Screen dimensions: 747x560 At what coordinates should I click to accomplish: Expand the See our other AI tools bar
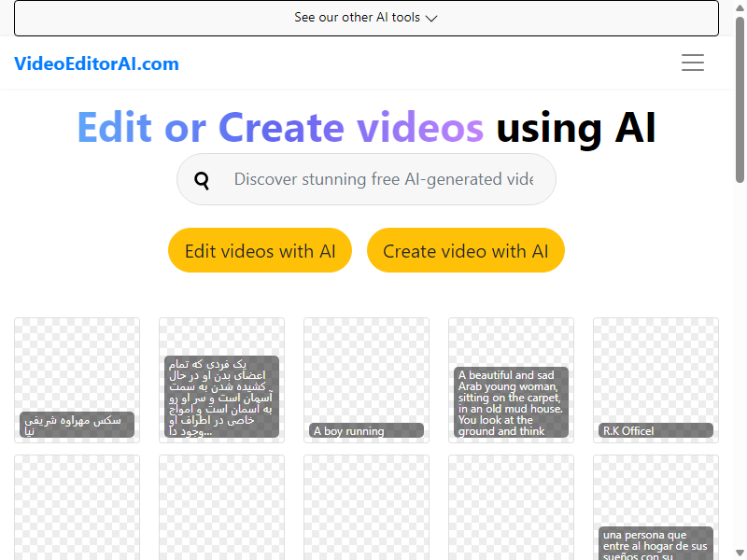pyautogui.click(x=366, y=18)
